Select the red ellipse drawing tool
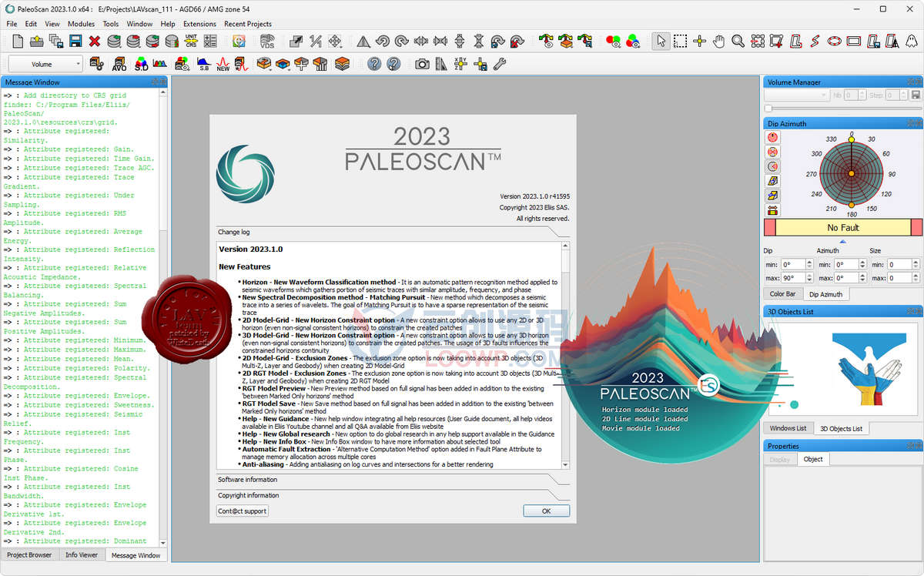This screenshot has height=576, width=924. pyautogui.click(x=835, y=41)
